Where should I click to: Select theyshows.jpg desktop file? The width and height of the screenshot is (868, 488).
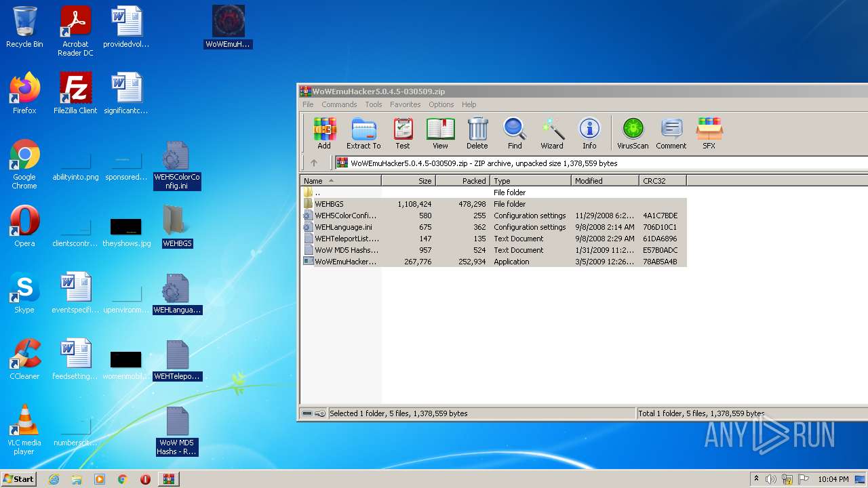[126, 232]
